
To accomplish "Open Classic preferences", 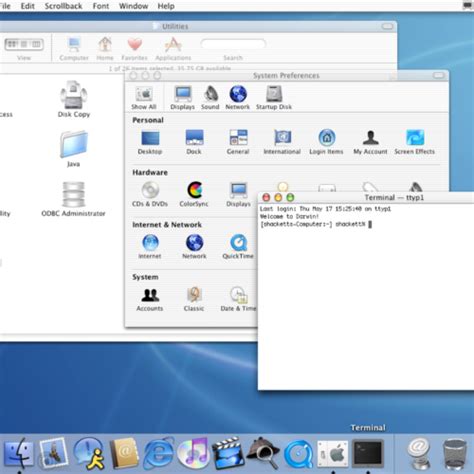I will [x=194, y=299].
